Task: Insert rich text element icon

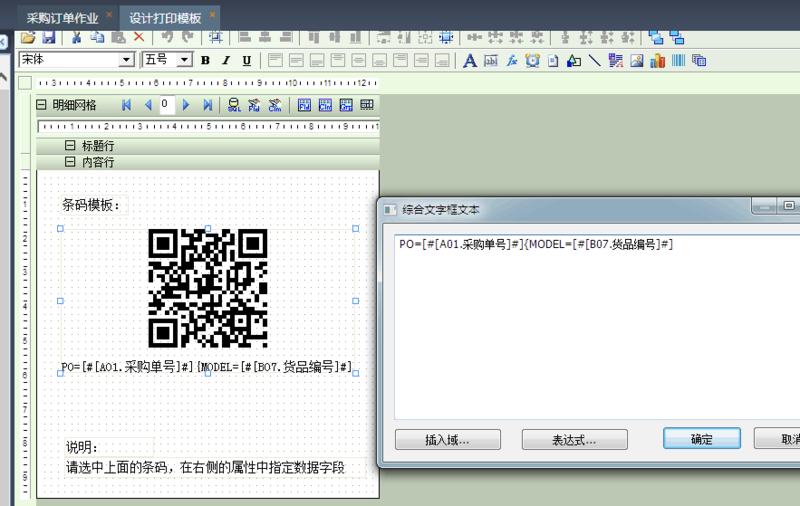Action: [x=616, y=61]
